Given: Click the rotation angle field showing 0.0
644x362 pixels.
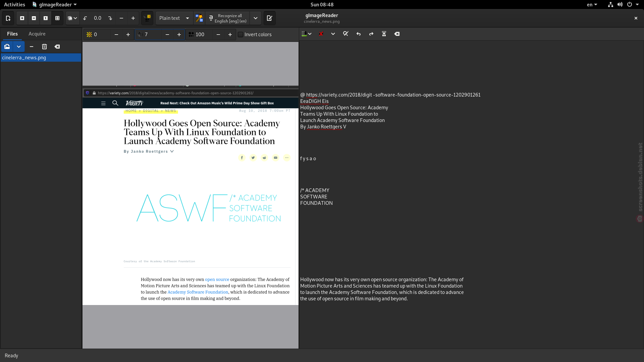Looking at the screenshot, I should 98,18.
